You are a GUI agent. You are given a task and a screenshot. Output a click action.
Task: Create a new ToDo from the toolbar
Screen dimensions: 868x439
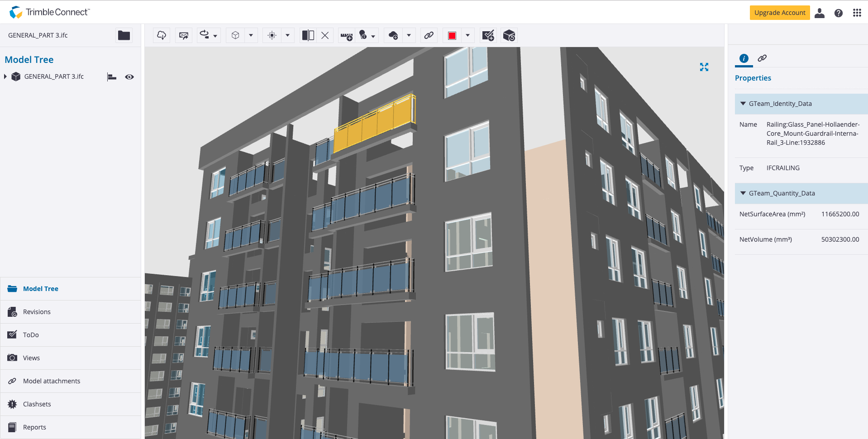488,35
